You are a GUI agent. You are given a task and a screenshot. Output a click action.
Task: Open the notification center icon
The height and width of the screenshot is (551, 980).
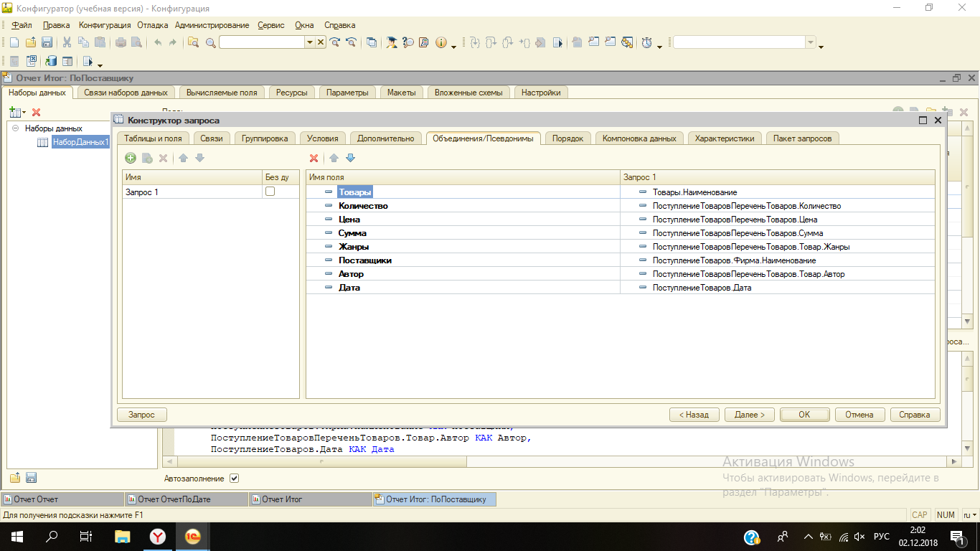[x=958, y=537]
